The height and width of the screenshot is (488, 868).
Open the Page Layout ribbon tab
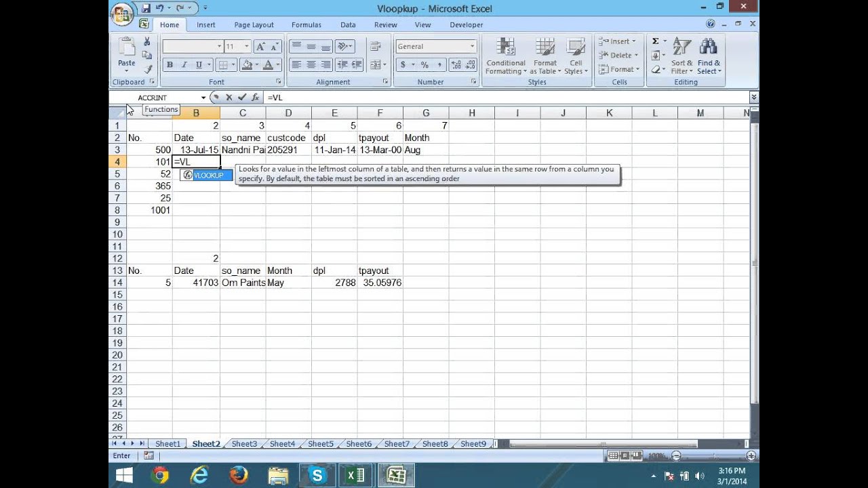click(254, 25)
